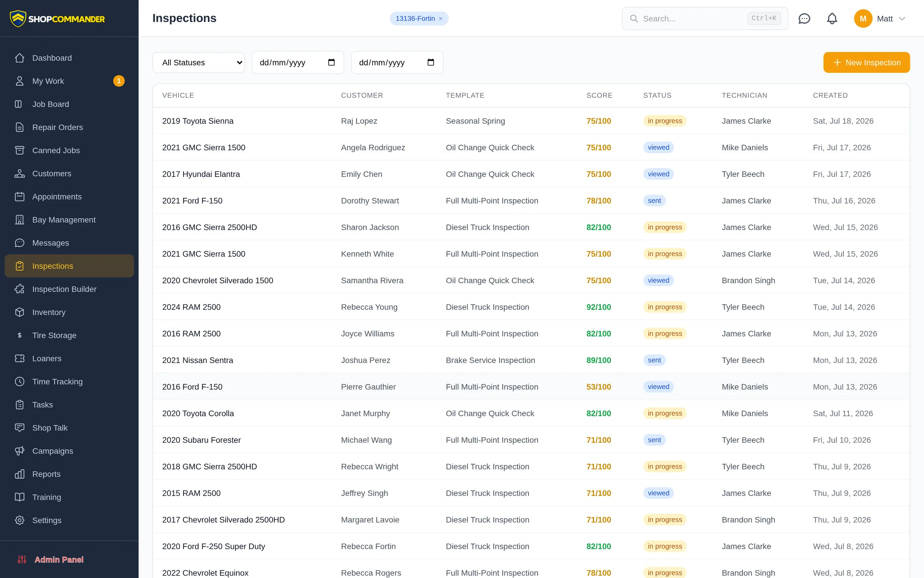Open the Time Tracking clock icon
The width and height of the screenshot is (924, 578).
[20, 381]
